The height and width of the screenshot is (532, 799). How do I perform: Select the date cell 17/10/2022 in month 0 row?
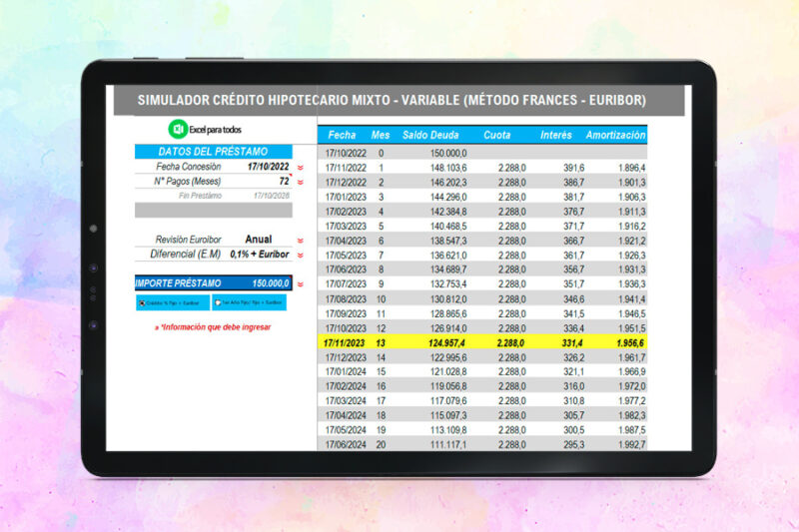346,154
